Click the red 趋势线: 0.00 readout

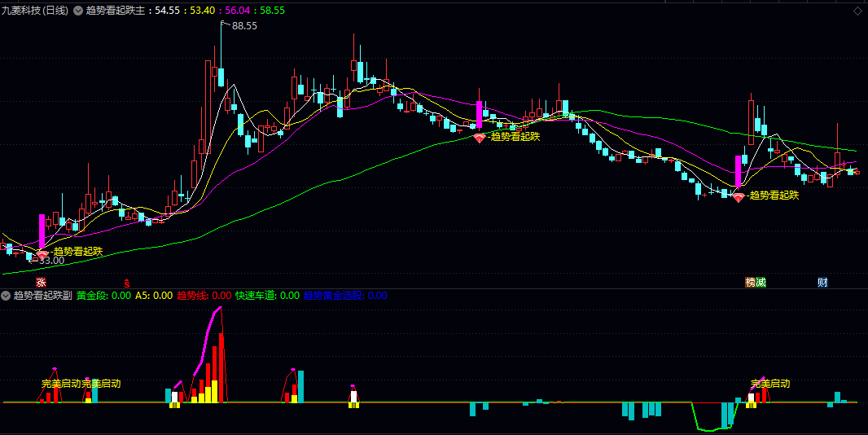tap(204, 296)
